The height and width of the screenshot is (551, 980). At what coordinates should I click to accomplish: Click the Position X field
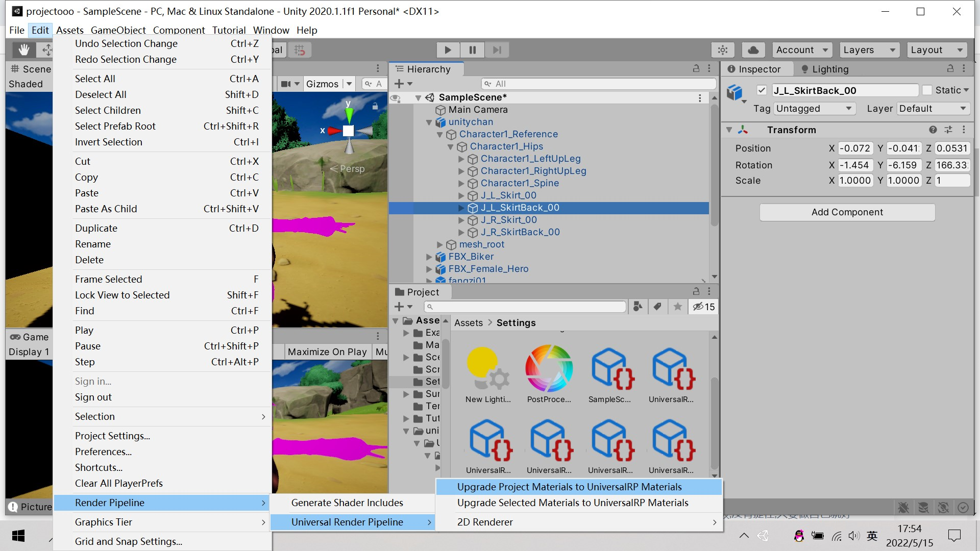click(x=855, y=148)
